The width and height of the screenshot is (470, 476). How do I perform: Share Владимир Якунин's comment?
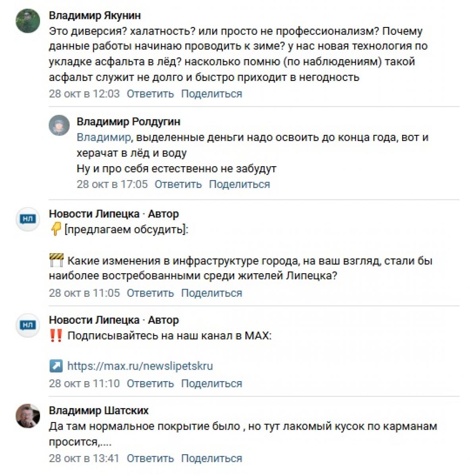(212, 94)
